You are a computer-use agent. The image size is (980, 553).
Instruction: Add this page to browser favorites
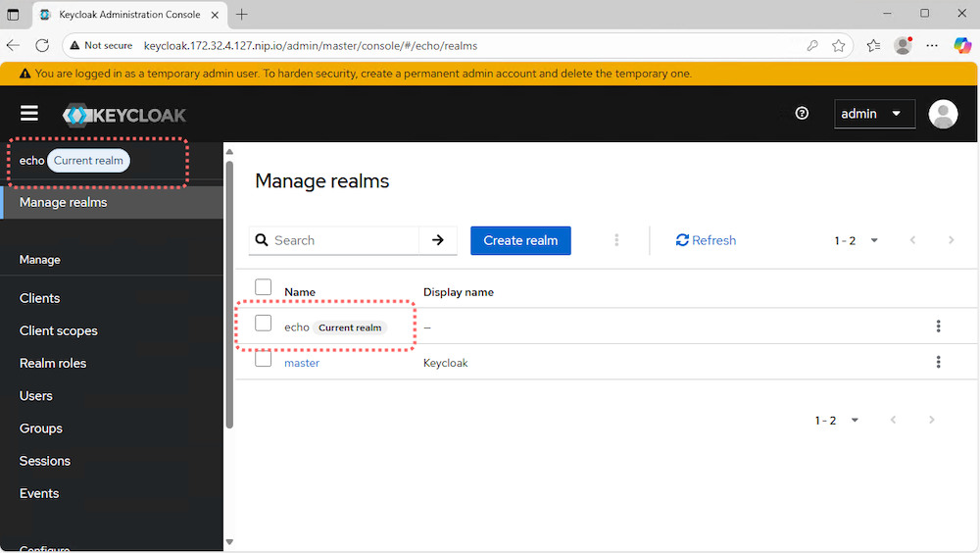(839, 45)
